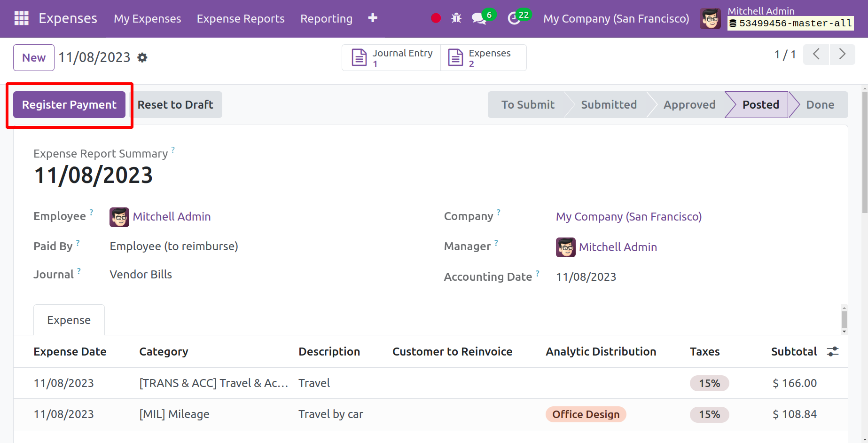Go to the previous record arrow
This screenshot has height=443, width=868.
coord(816,55)
